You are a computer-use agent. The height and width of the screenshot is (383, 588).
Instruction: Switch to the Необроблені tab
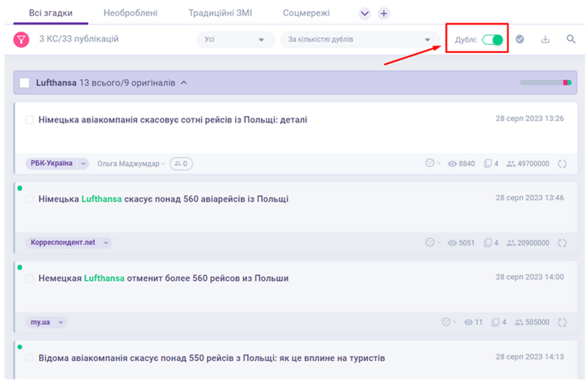click(x=130, y=13)
